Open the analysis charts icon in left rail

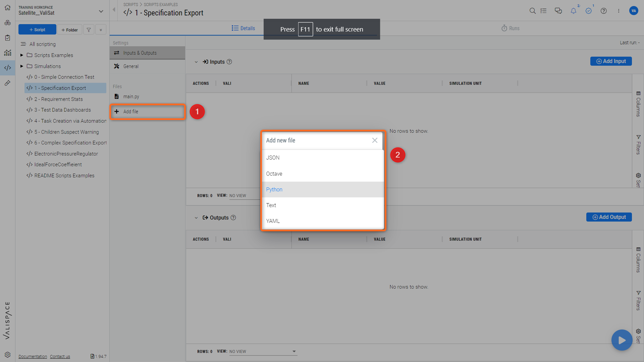7,53
